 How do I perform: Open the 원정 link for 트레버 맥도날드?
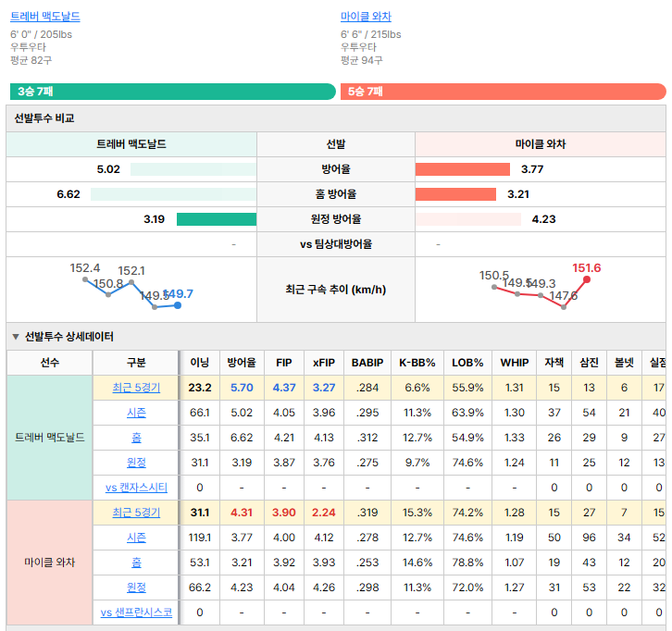pos(136,463)
